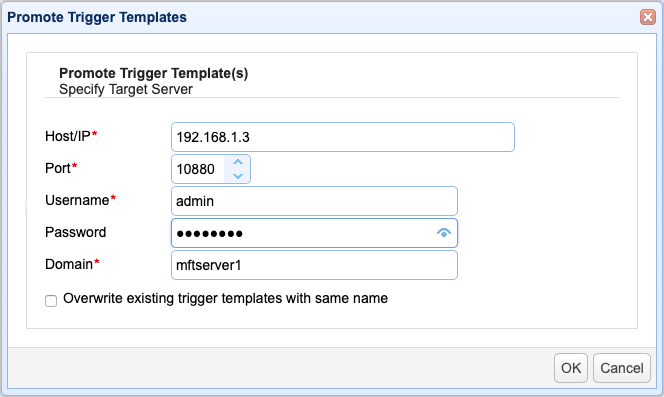Click inside the masked Password field
Viewport: 664px width, 397px height.
point(303,233)
